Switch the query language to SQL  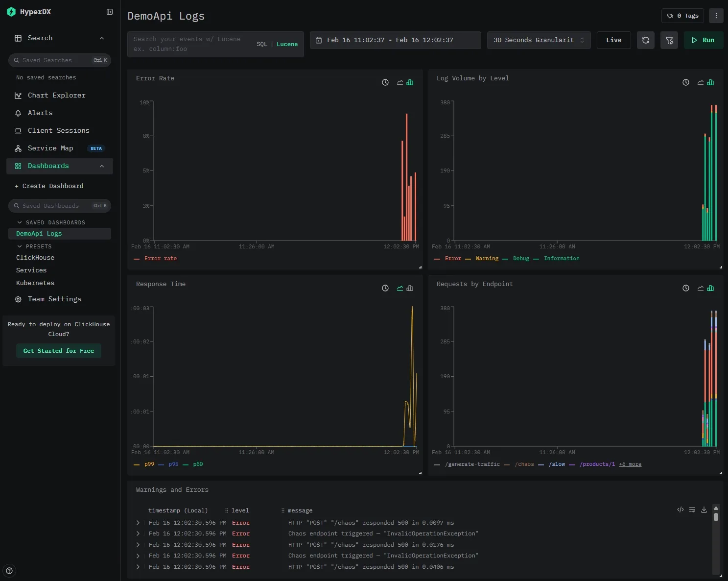[261, 44]
